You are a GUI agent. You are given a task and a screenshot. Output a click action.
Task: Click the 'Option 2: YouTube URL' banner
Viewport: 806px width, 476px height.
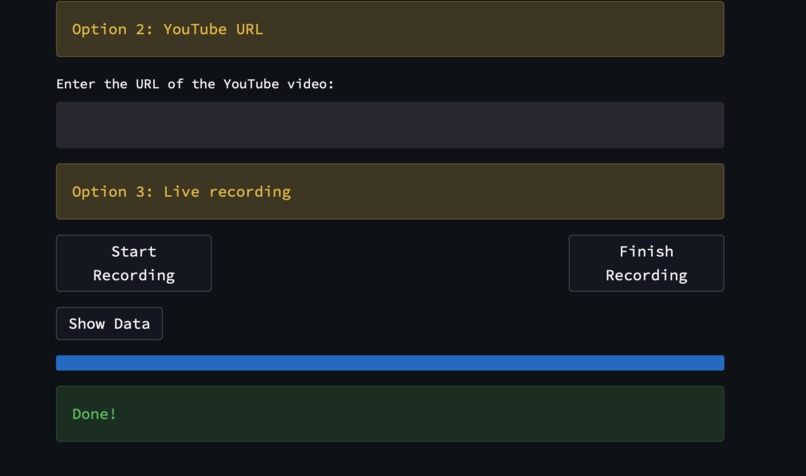click(390, 29)
